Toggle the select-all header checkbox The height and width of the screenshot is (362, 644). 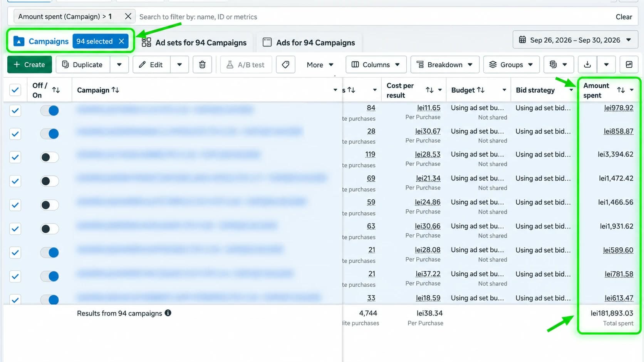click(x=15, y=90)
